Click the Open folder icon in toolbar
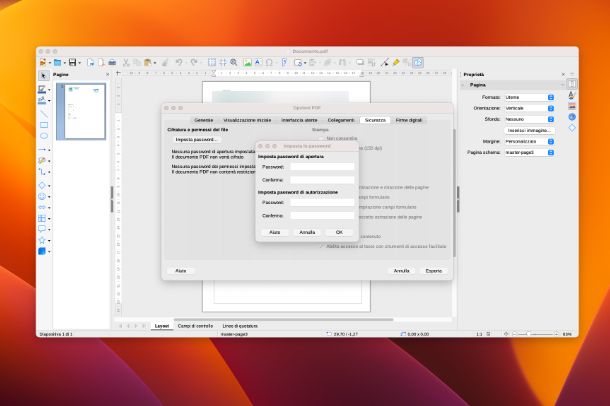 point(57,62)
